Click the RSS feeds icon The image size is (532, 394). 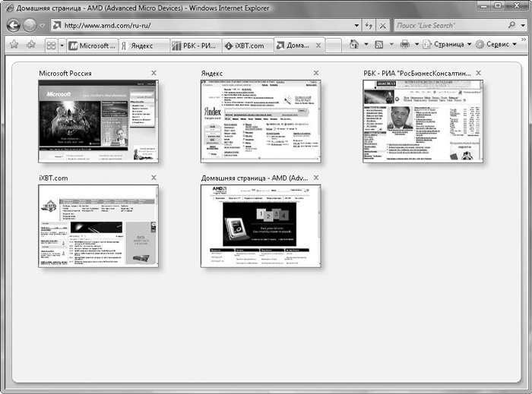click(378, 45)
